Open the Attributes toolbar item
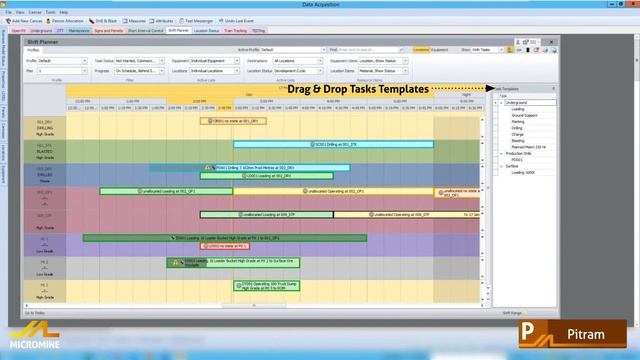The width and height of the screenshot is (640, 360). 161,21
